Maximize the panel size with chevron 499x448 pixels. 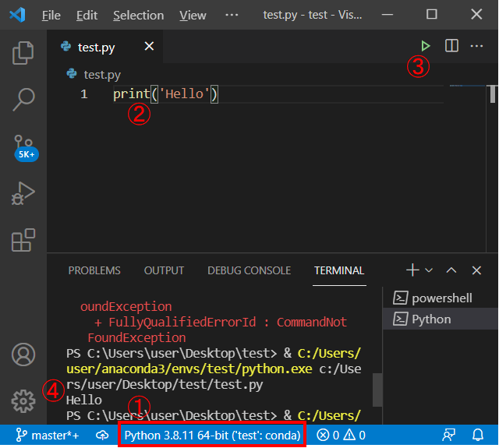pyautogui.click(x=451, y=270)
